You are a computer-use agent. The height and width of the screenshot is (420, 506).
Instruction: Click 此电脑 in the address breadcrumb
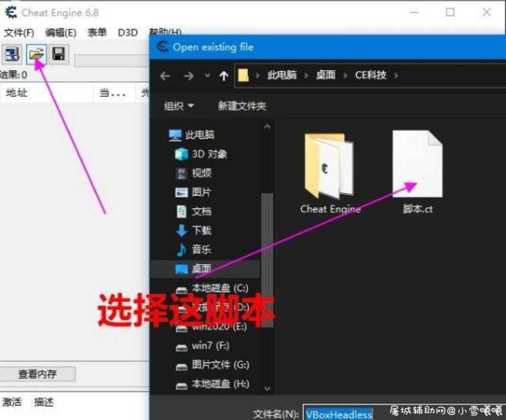point(282,75)
